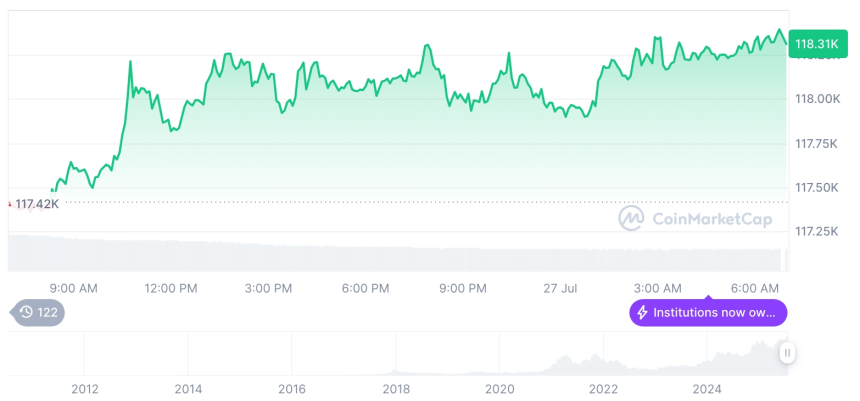The height and width of the screenshot is (401, 860).
Task: Click the CoinMarketCap watermark logo
Action: (630, 218)
